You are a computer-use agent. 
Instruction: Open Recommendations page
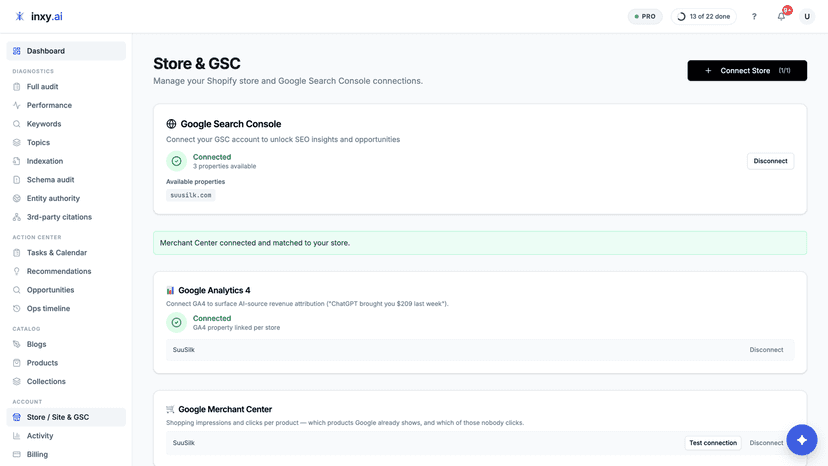[x=66, y=271]
